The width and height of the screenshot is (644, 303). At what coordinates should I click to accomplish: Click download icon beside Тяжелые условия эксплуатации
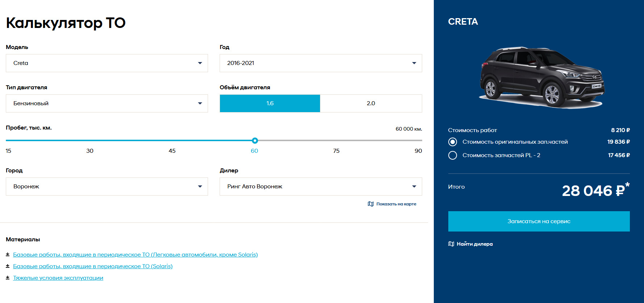(x=8, y=278)
